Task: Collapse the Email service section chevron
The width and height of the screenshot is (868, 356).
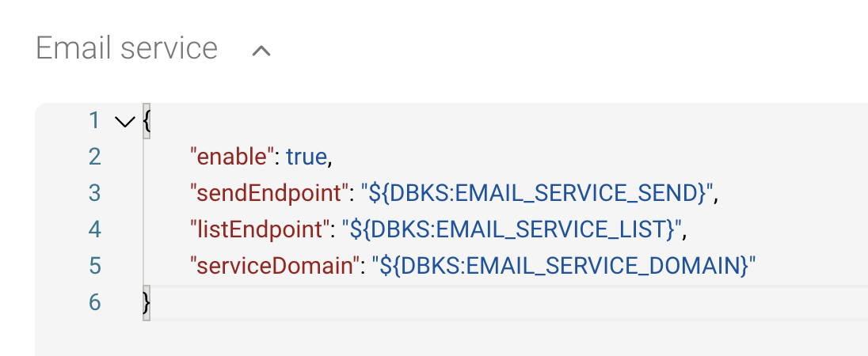Action: click(261, 51)
